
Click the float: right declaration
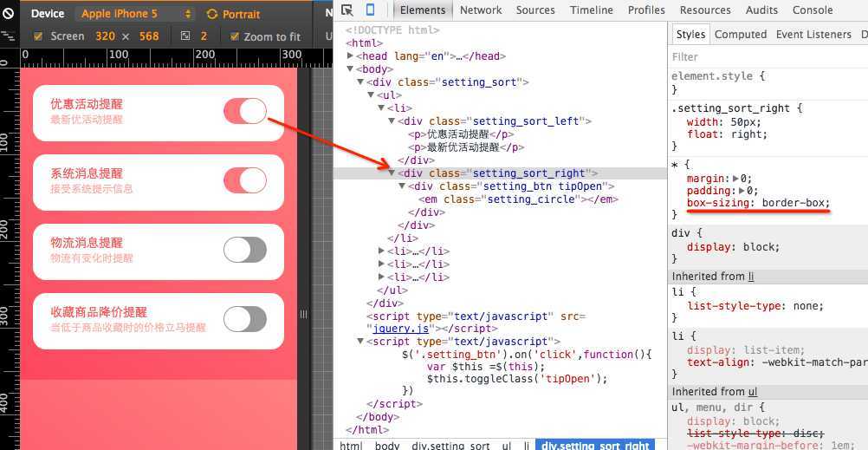(728, 134)
